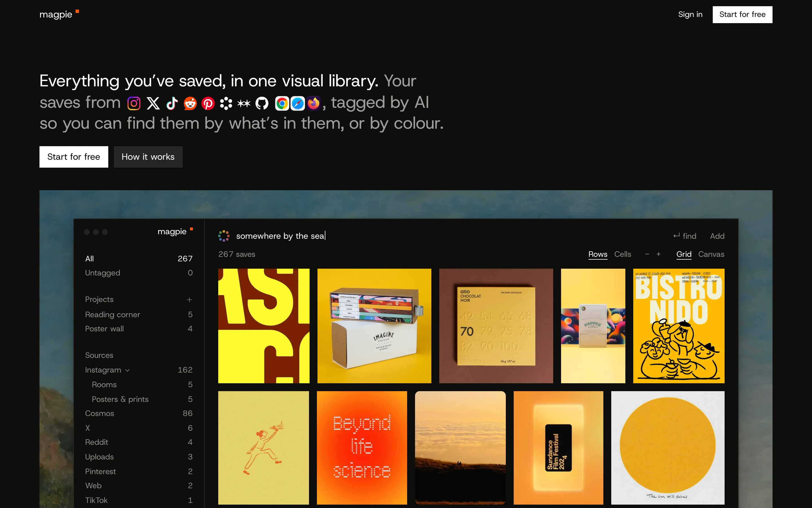
Task: Click the GitHub icon in the headline
Action: pos(262,104)
